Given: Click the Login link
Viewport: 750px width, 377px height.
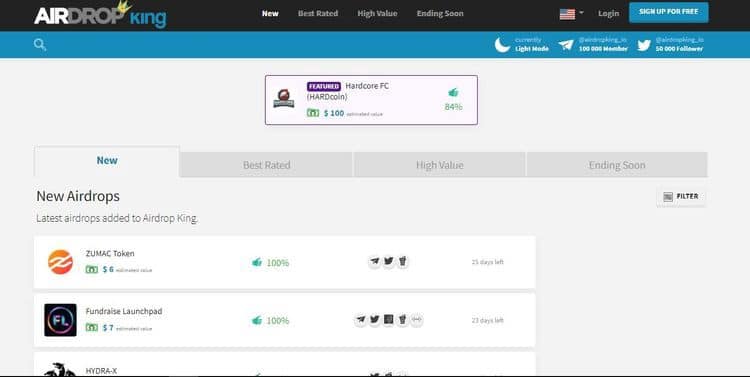Looking at the screenshot, I should 608,13.
